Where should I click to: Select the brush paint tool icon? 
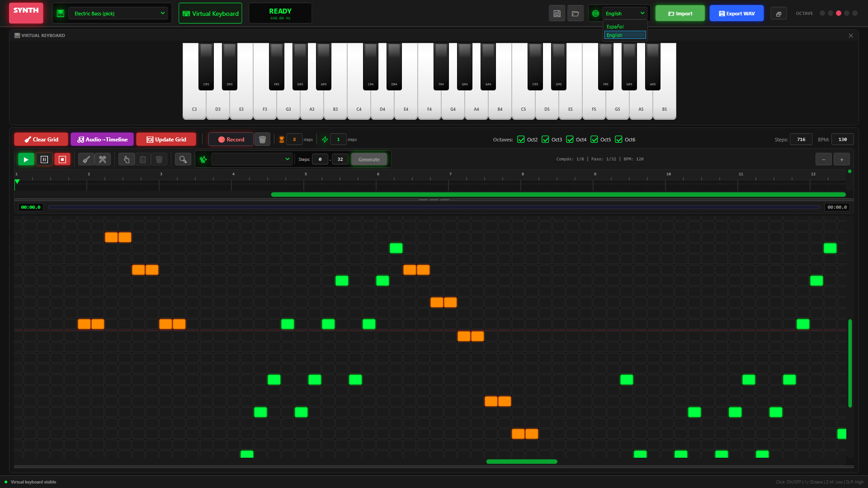[x=86, y=159]
